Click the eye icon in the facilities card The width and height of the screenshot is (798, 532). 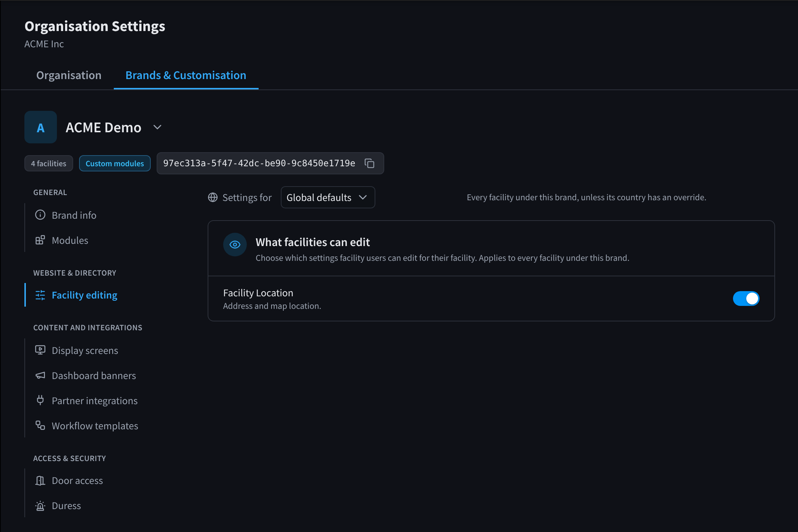[235, 245]
